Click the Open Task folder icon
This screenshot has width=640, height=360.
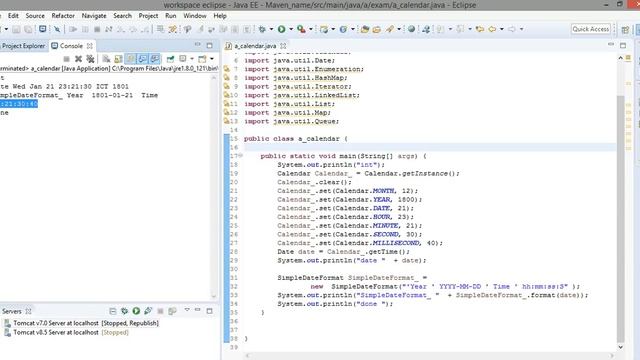(x=377, y=29)
